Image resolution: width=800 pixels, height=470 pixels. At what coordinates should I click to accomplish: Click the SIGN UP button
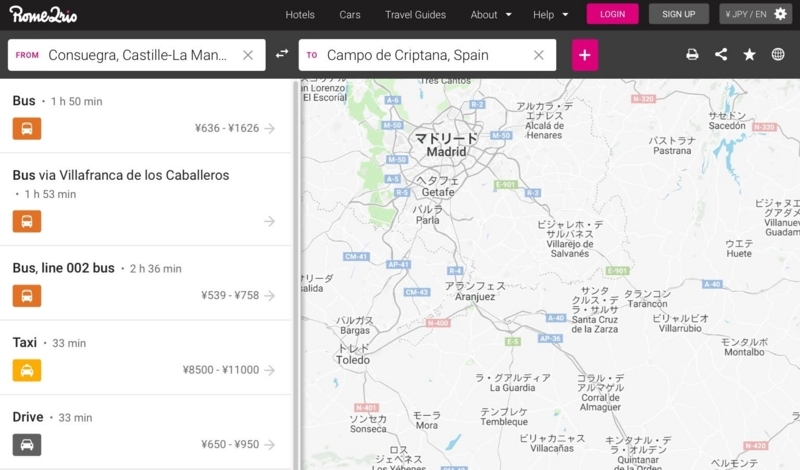click(679, 14)
